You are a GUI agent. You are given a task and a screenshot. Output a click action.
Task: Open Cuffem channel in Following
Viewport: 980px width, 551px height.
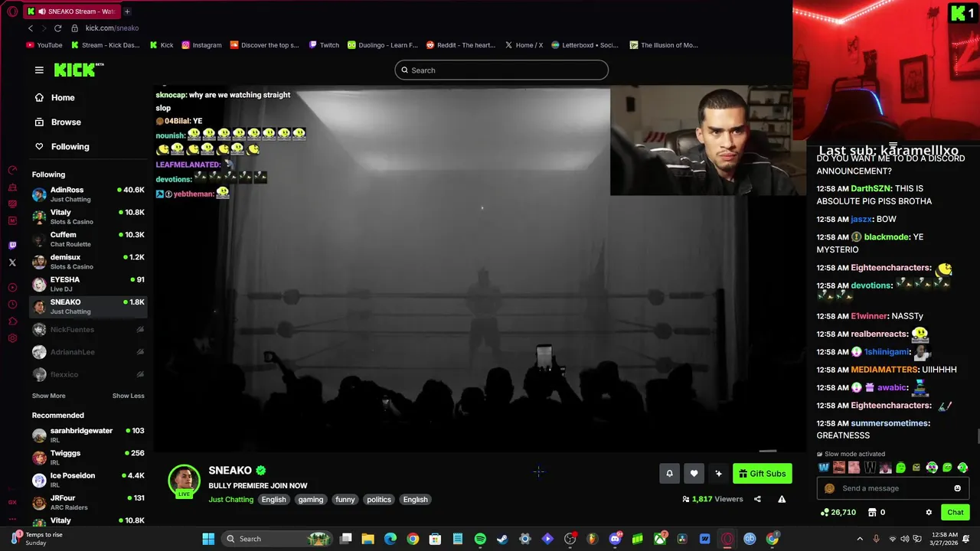coord(88,240)
